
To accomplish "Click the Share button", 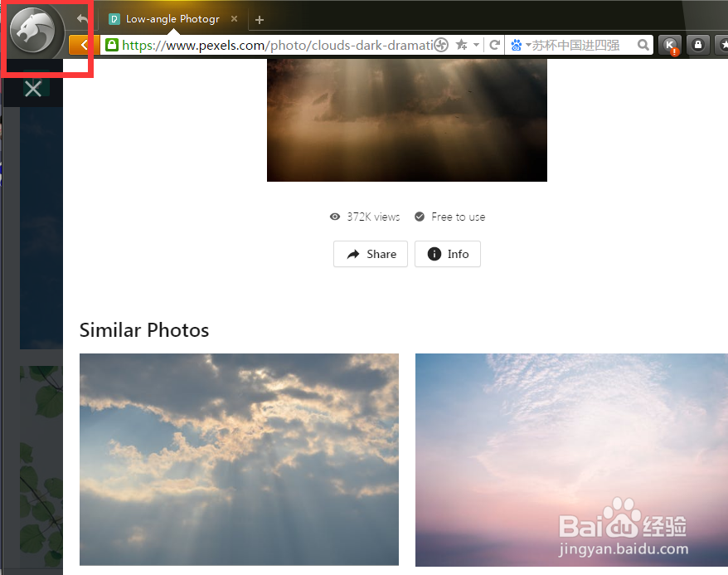I will (371, 254).
